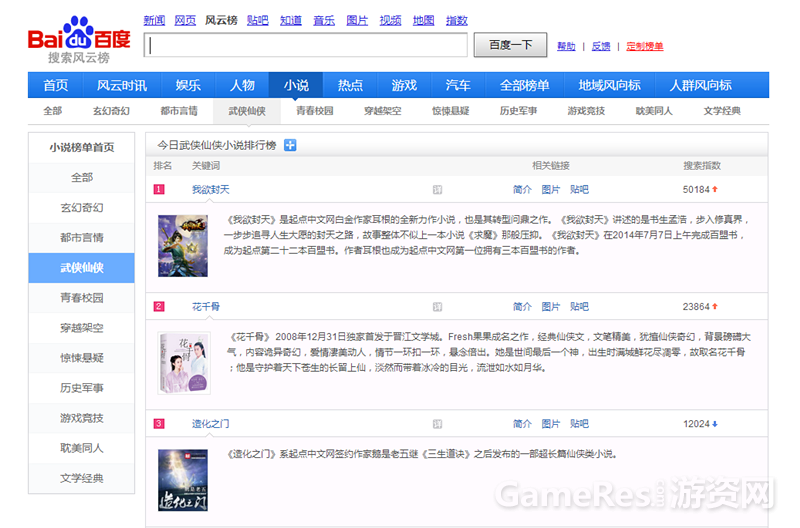Open the 我欲封天 keyword link
This screenshot has height=528, width=800.
tap(211, 190)
